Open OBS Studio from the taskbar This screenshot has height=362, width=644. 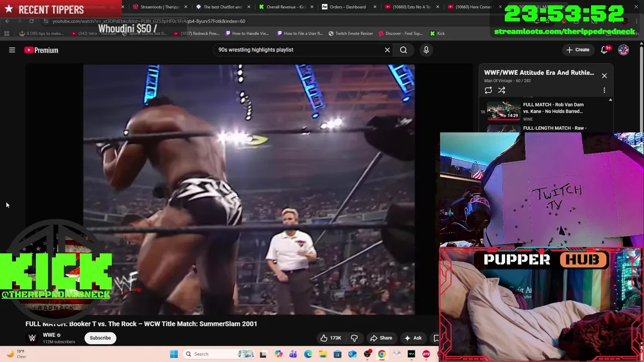pos(367,354)
